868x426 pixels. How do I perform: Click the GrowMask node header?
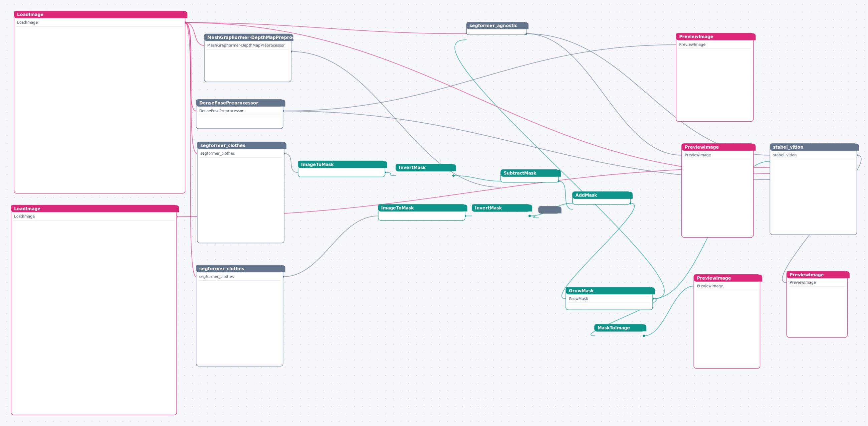pos(610,291)
